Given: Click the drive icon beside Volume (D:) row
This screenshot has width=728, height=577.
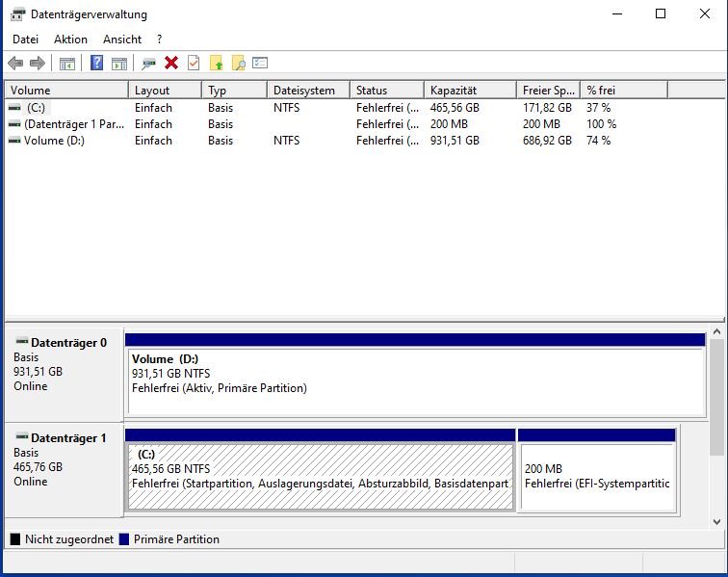Looking at the screenshot, I should click(x=14, y=141).
